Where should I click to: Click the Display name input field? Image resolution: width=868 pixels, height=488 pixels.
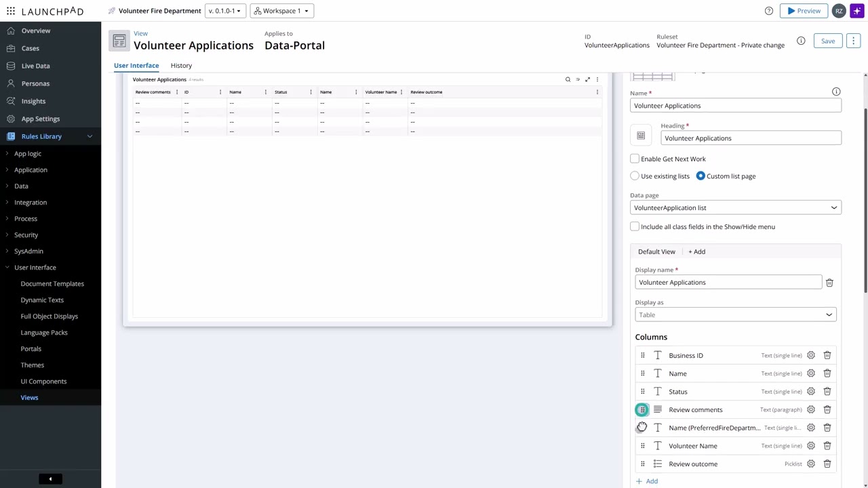(728, 283)
